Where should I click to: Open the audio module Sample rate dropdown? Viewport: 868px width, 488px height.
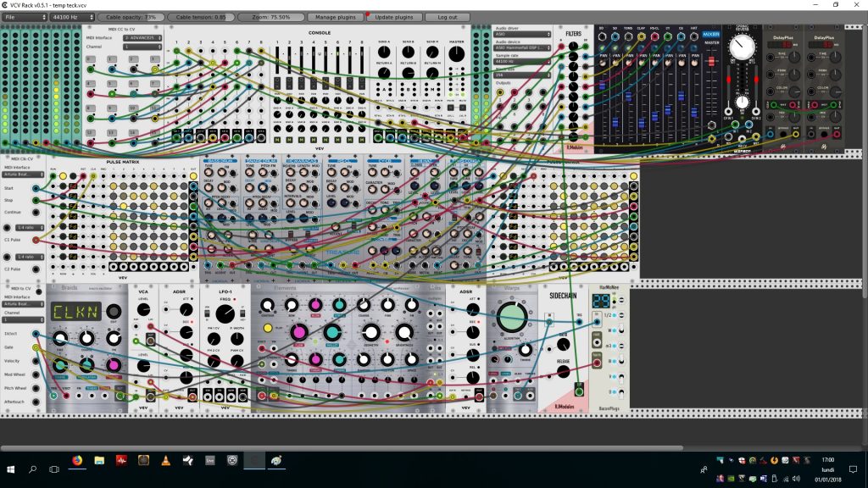[522, 61]
